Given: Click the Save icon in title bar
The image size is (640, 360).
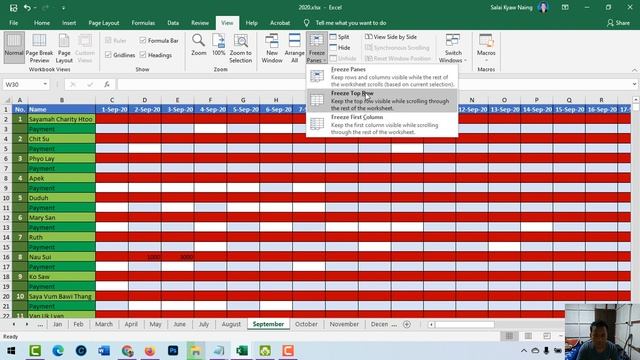Looking at the screenshot, I should click(13, 8).
